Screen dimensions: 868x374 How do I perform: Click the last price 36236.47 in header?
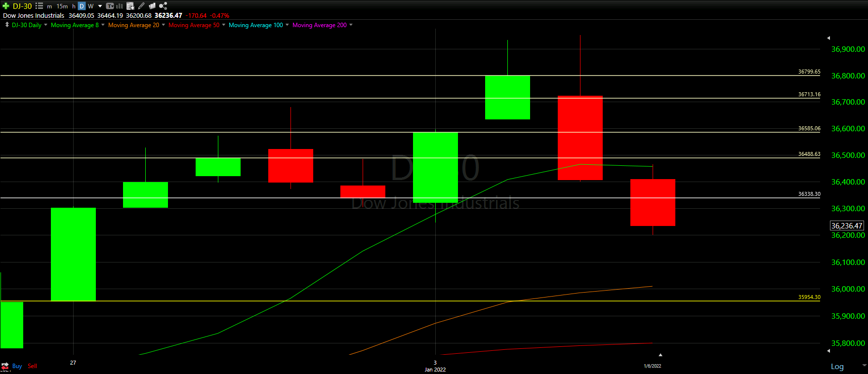point(168,16)
